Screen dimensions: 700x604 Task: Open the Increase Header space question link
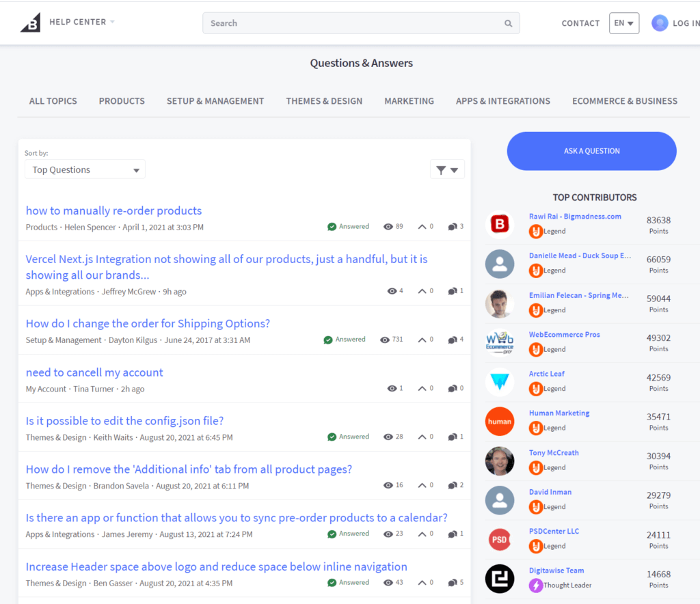[217, 566]
